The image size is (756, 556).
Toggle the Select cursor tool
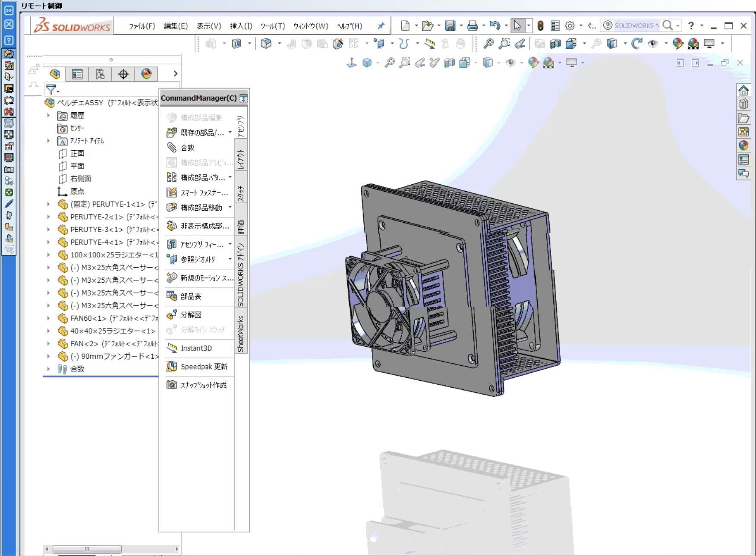point(517,26)
